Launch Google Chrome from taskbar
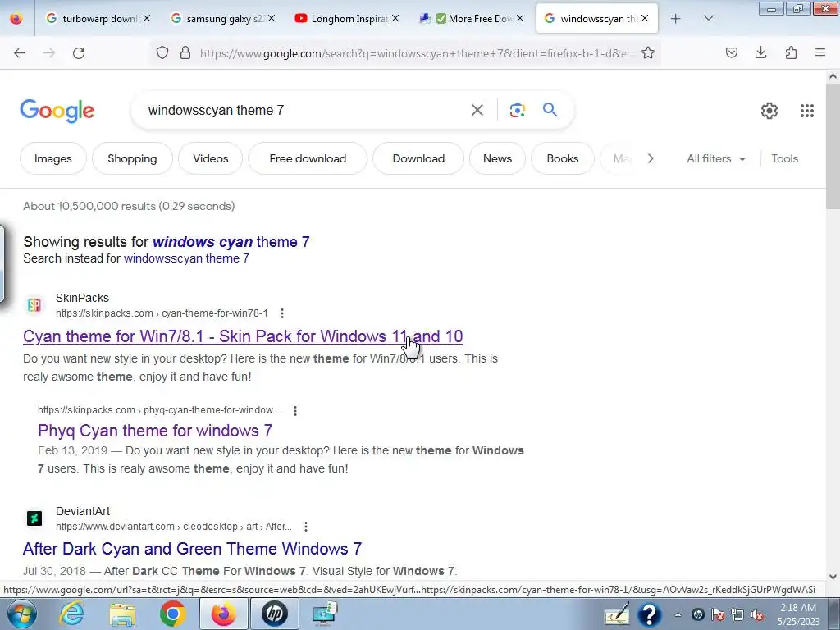This screenshot has width=840, height=630. 172,614
